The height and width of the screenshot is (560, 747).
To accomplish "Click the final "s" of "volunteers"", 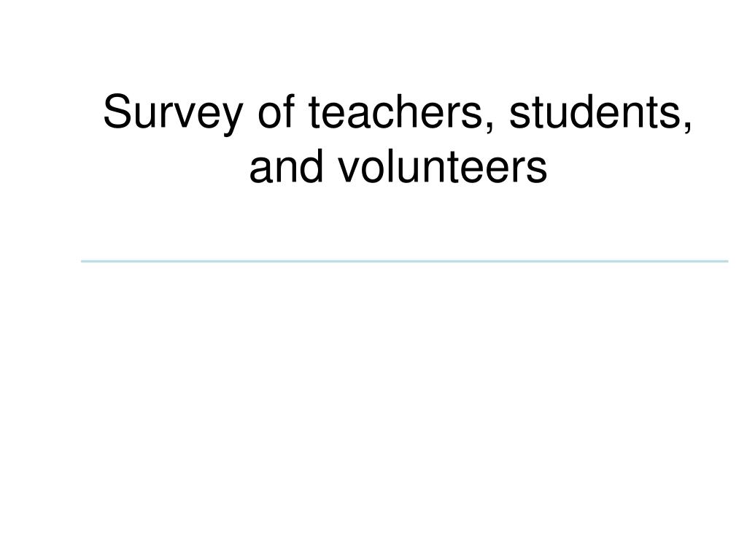I will [538, 170].
